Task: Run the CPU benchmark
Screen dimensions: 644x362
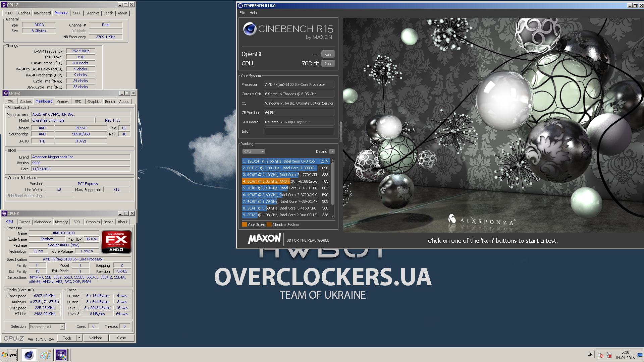Action: tap(328, 64)
